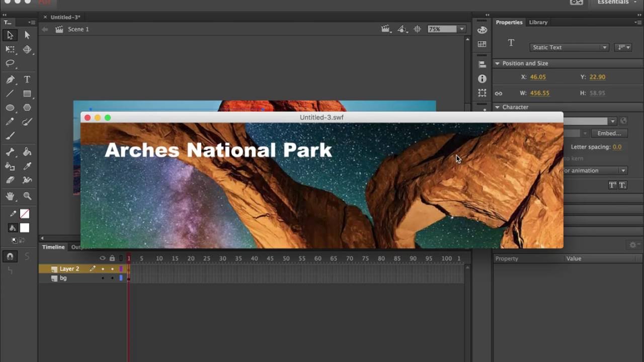Open the Align panel icon

click(x=482, y=64)
